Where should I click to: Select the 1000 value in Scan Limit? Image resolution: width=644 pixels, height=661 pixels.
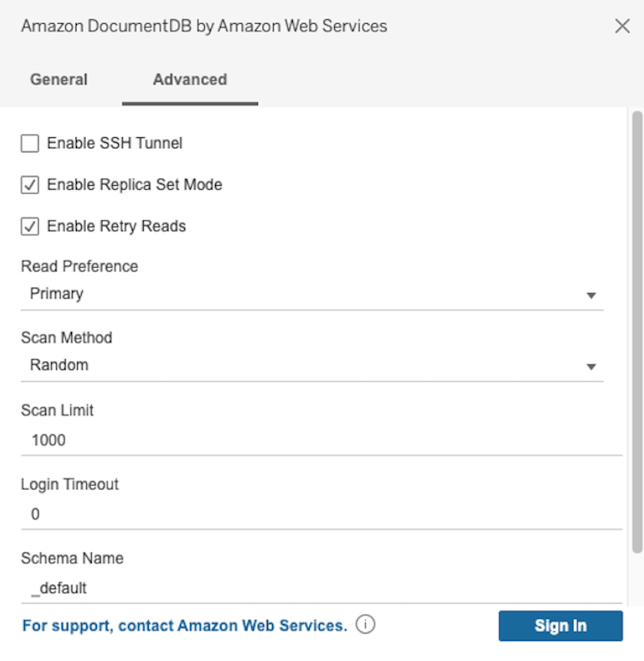pyautogui.click(x=47, y=440)
